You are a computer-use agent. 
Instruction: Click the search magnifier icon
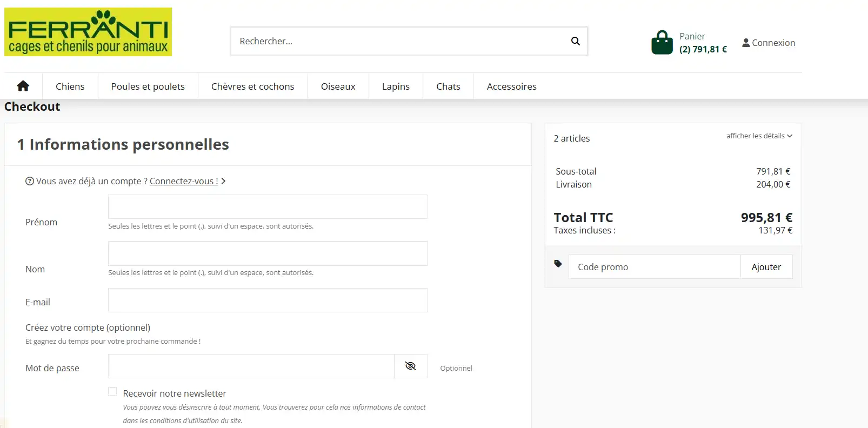(576, 41)
